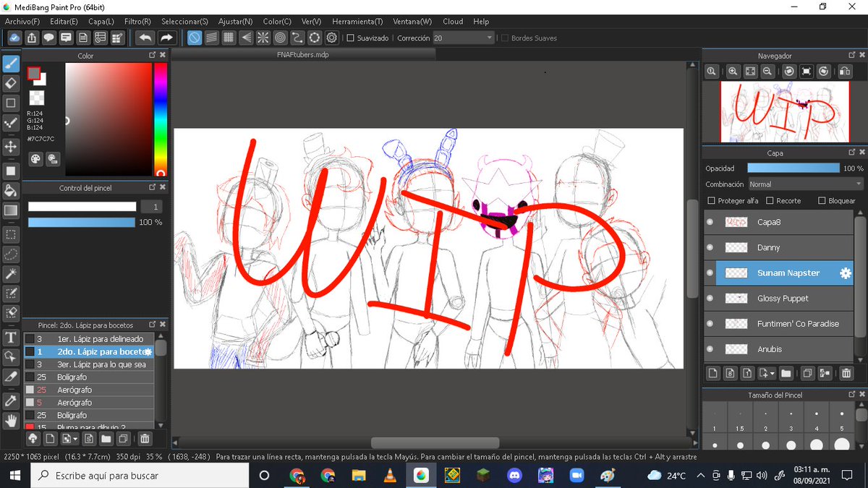This screenshot has height=488, width=868.
Task: Click the transparent color swatch
Action: tap(36, 98)
